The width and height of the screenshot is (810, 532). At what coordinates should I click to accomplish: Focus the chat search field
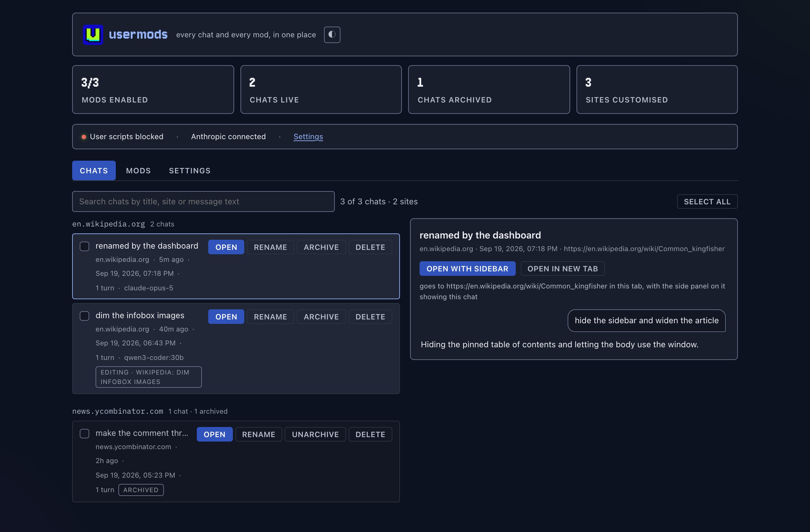point(203,201)
